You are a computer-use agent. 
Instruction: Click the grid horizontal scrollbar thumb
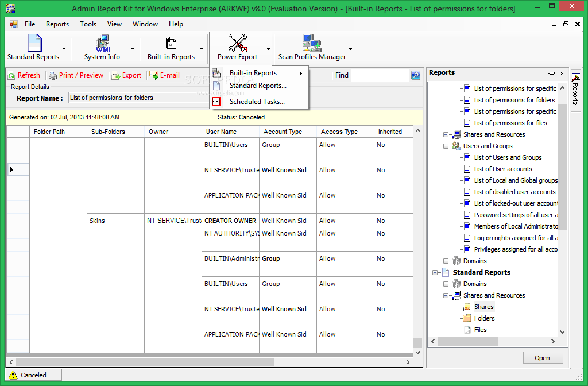click(x=145, y=362)
